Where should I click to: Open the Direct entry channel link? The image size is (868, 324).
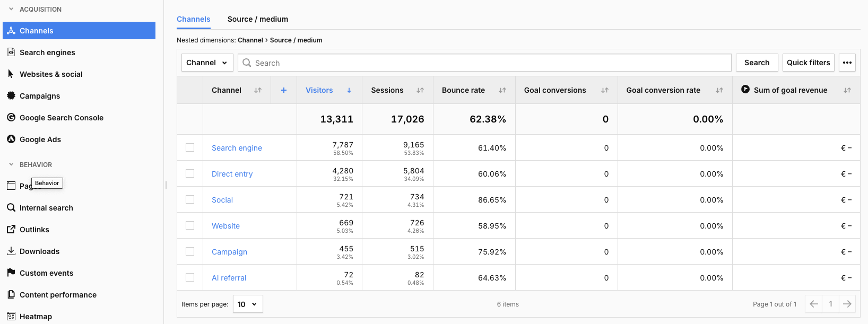point(232,174)
